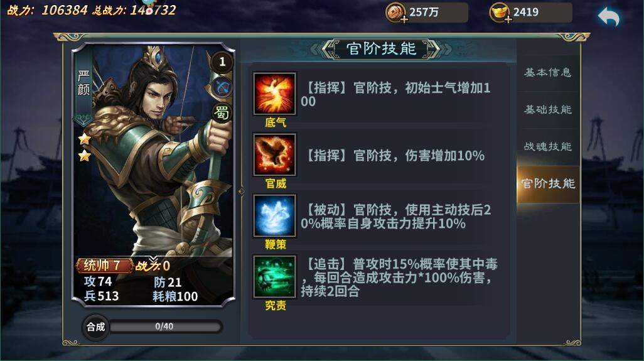This screenshot has width=644, height=361.
Task: Add gold ingots via the yuanbao icon
Action: tap(500, 13)
